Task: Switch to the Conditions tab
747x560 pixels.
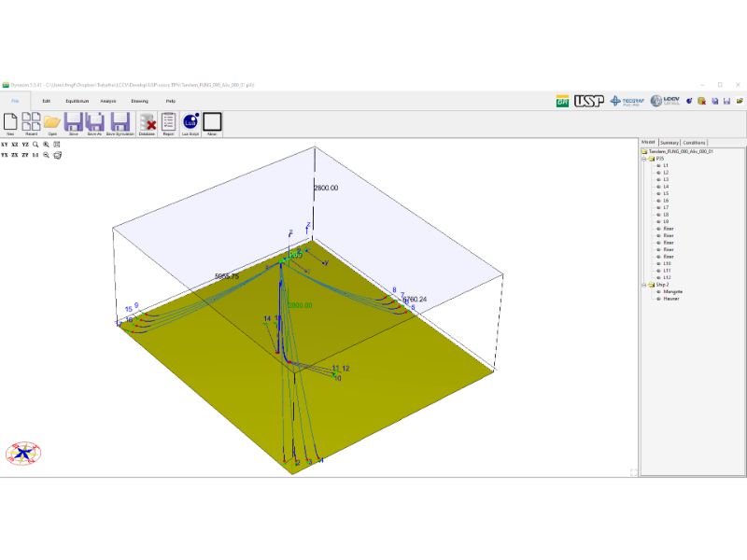Action: tap(694, 143)
